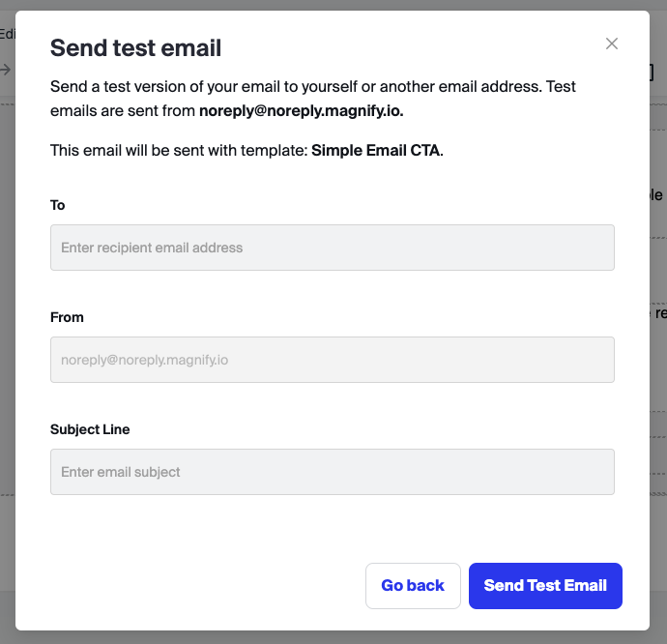Click the "Enter recipient email address" placeholder

tap(152, 248)
